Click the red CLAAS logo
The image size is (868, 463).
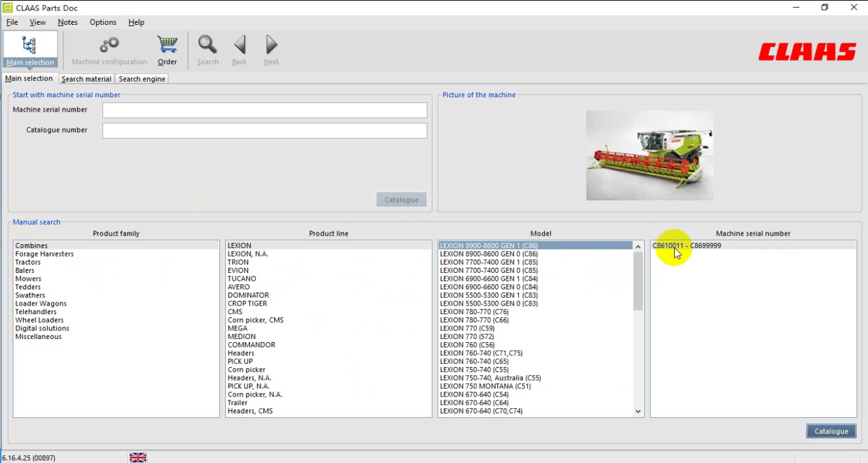coord(807,52)
